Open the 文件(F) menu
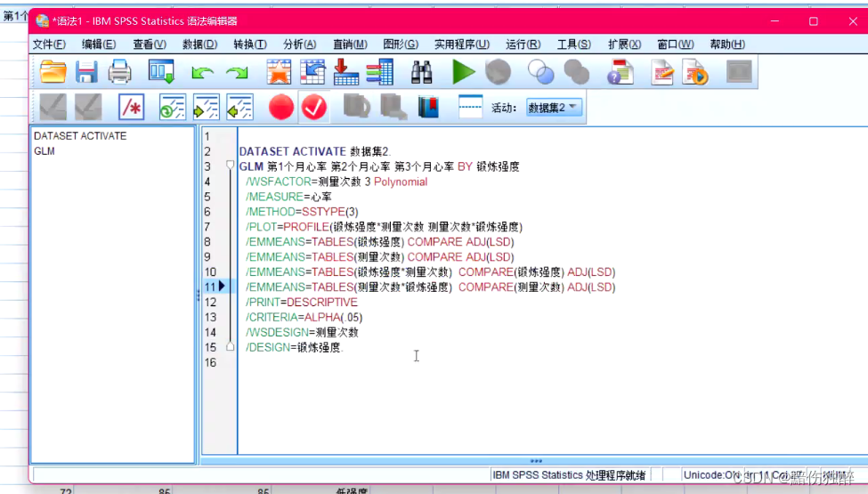The width and height of the screenshot is (868, 494). pos(49,45)
